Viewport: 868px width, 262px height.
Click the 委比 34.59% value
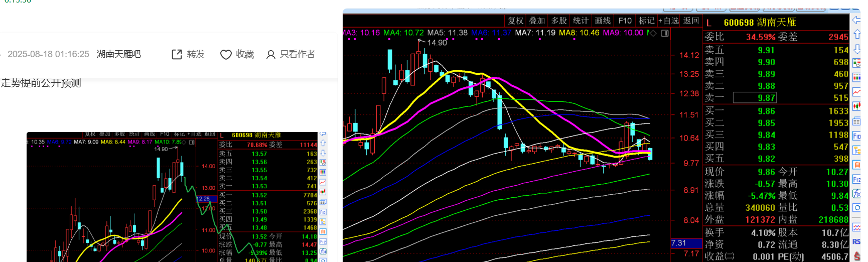[761, 37]
